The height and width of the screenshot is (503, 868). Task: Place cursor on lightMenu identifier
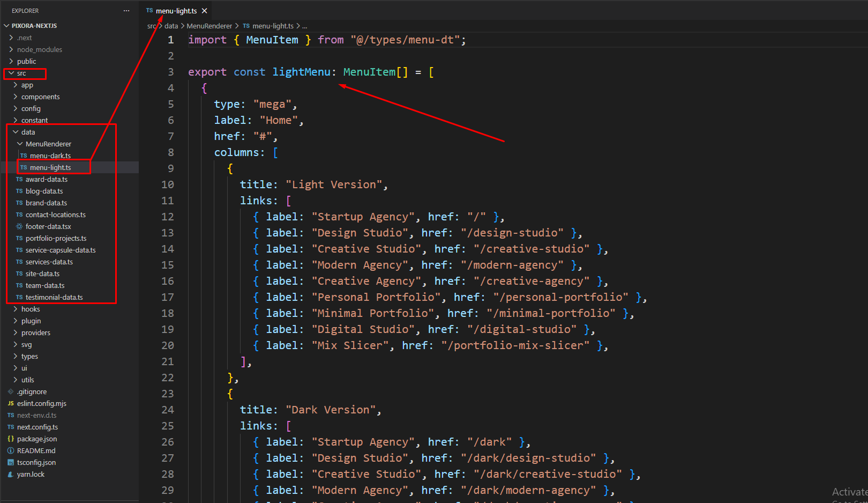[301, 72]
